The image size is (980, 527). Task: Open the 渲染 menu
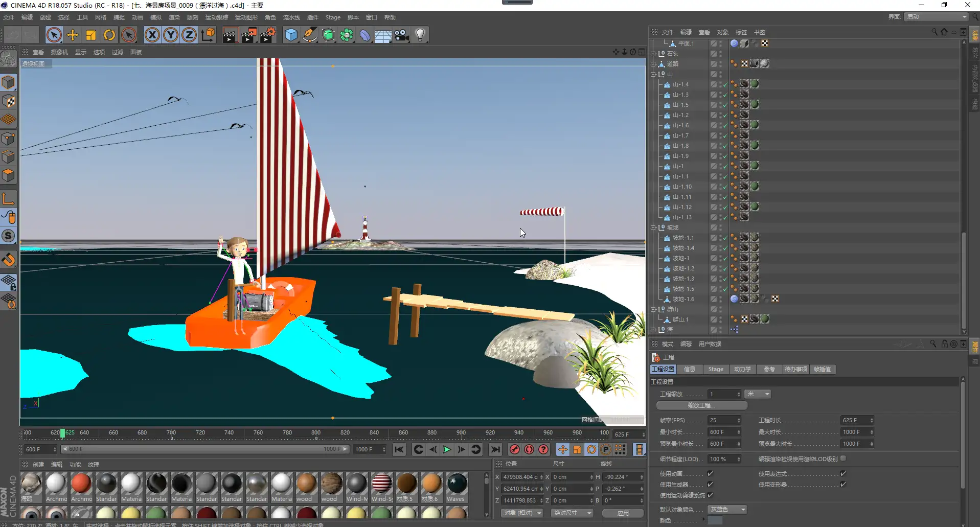(174, 17)
